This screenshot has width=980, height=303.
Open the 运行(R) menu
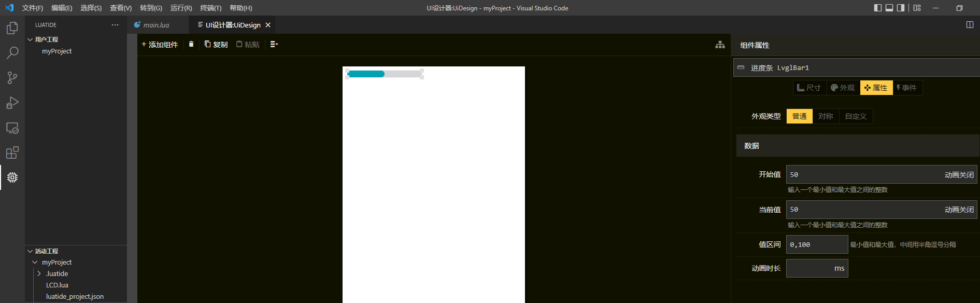click(x=181, y=8)
